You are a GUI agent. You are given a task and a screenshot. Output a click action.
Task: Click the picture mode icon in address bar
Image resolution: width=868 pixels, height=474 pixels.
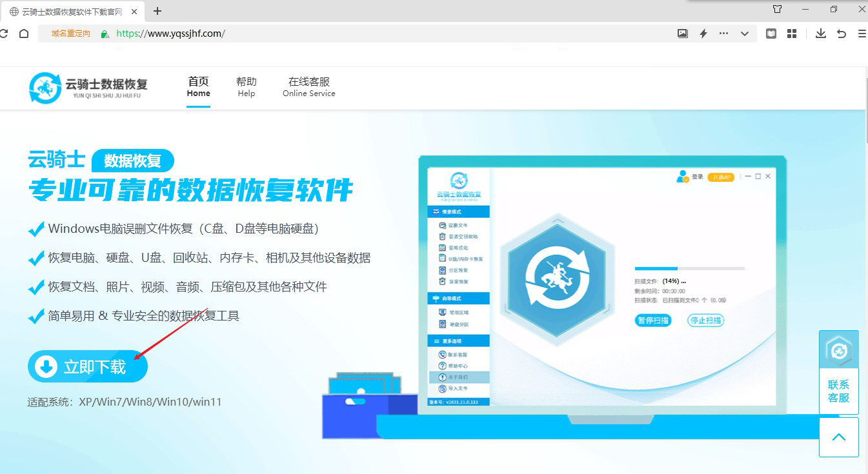tap(683, 34)
